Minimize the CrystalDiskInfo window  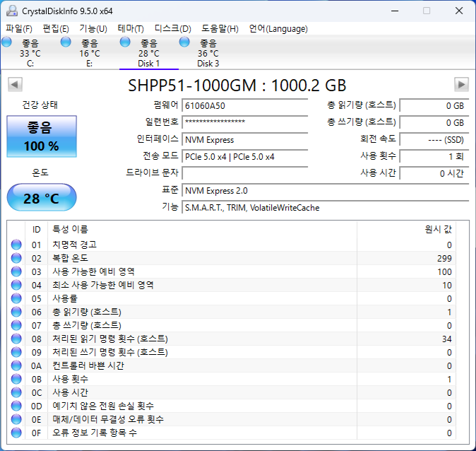click(x=395, y=11)
